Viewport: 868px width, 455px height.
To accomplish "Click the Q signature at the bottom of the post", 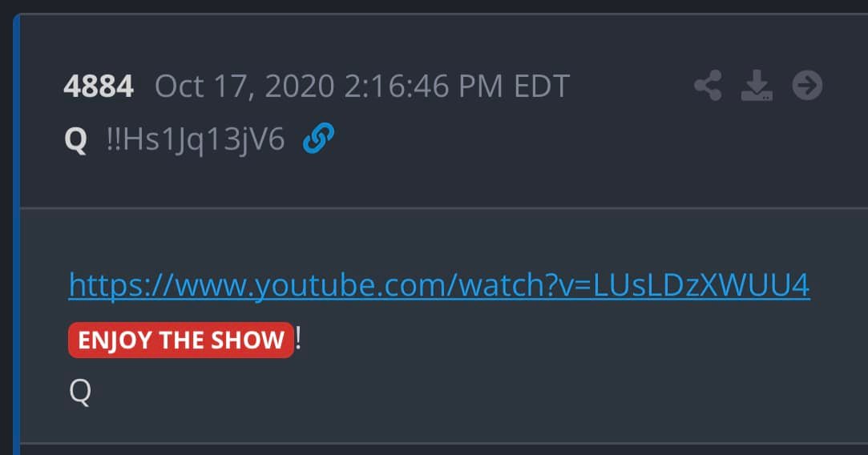I will (80, 392).
